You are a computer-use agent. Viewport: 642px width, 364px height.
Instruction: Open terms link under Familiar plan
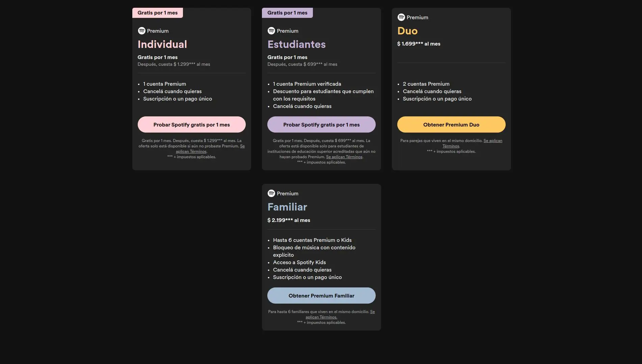click(x=321, y=317)
